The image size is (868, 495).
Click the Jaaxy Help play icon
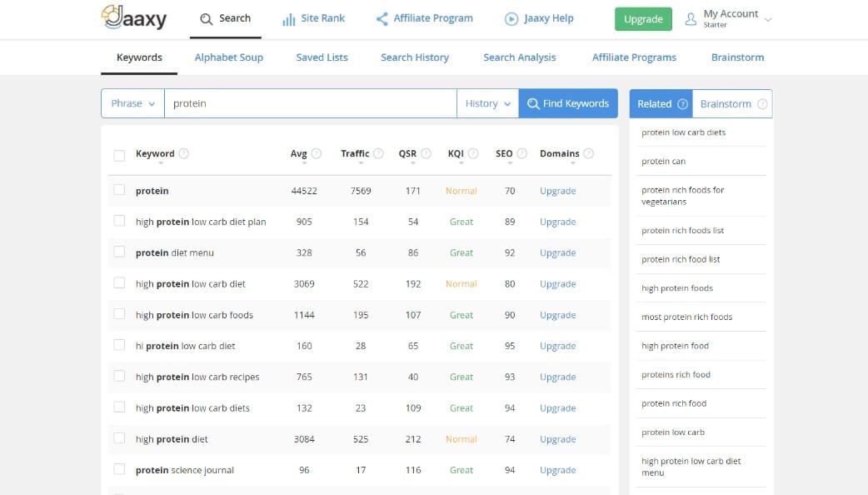[x=511, y=19]
